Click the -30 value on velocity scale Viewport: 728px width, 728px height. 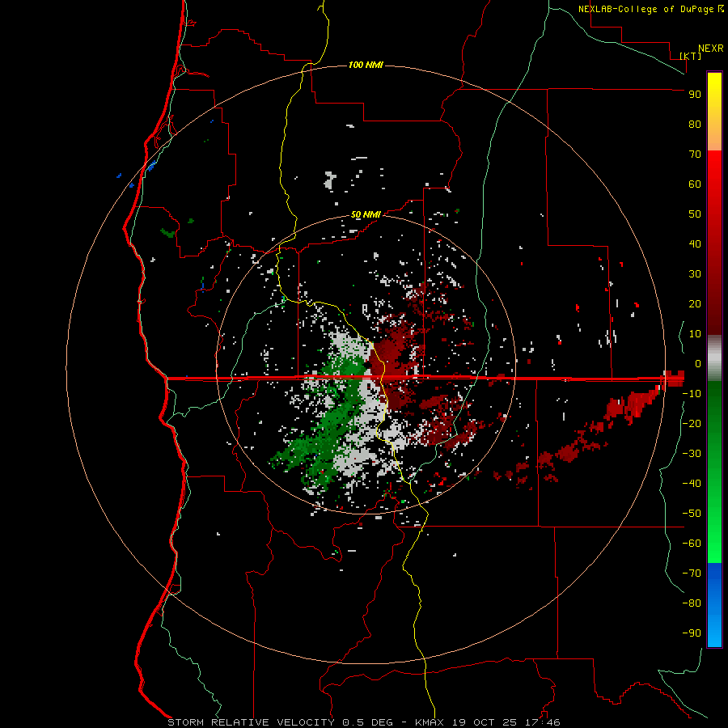pos(692,454)
